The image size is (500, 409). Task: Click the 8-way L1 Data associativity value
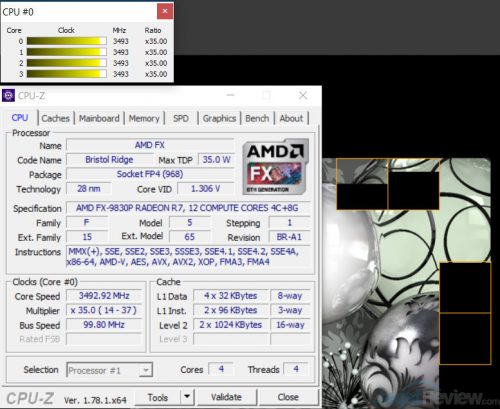tap(290, 296)
